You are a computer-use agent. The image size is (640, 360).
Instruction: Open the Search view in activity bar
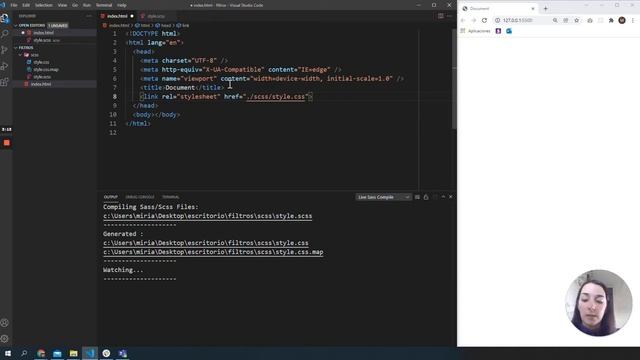pos(4,34)
